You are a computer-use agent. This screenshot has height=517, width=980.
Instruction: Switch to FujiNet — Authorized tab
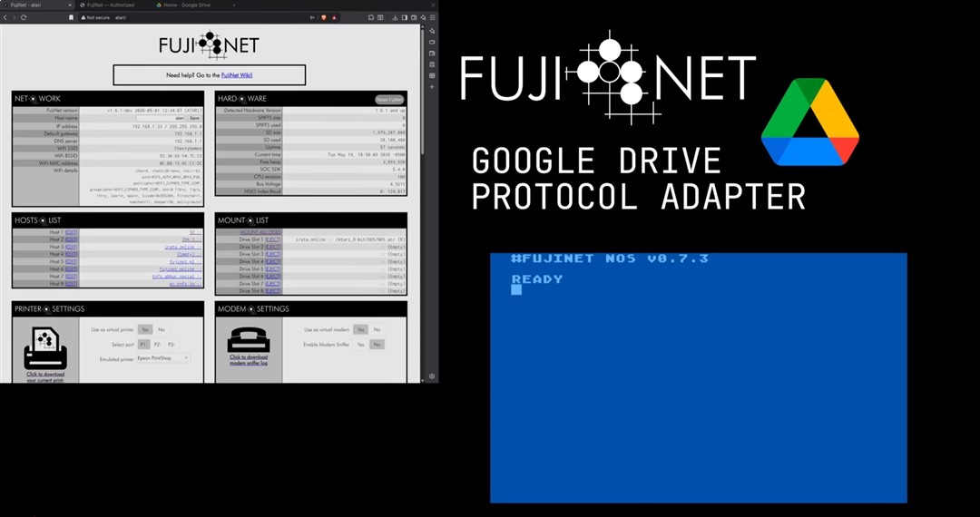point(111,5)
